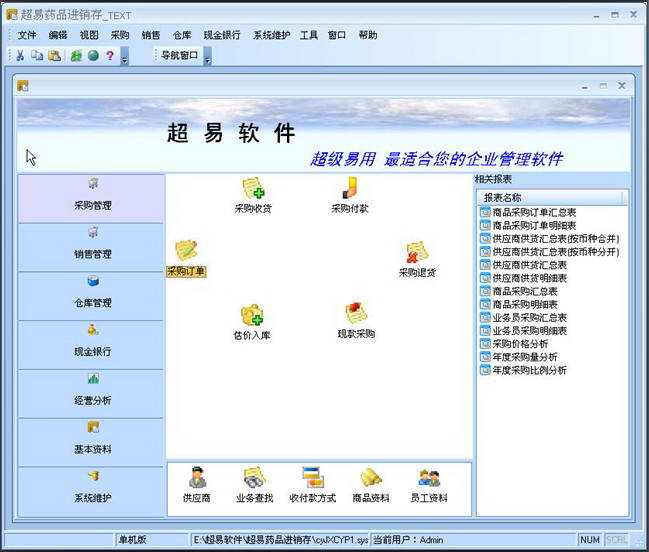649x552 pixels.
Task: Expand the toolbar options arrow beside help icon
Action: (124, 56)
